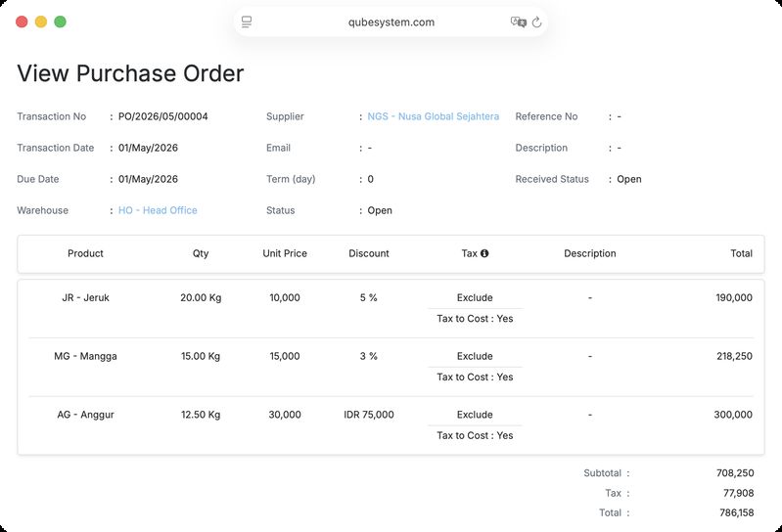Click the Email label
Image resolution: width=782 pixels, height=532 pixels.
click(278, 148)
